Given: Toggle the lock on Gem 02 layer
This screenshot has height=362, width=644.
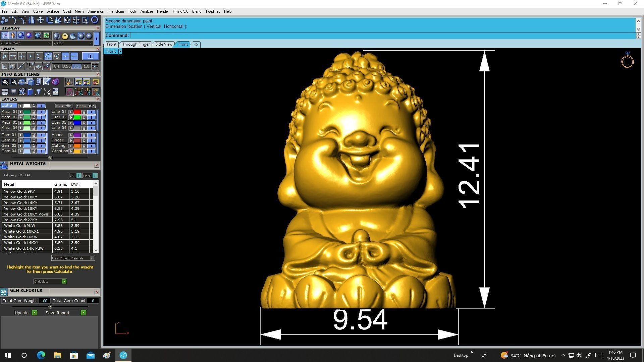Looking at the screenshot, I should pyautogui.click(x=34, y=140).
